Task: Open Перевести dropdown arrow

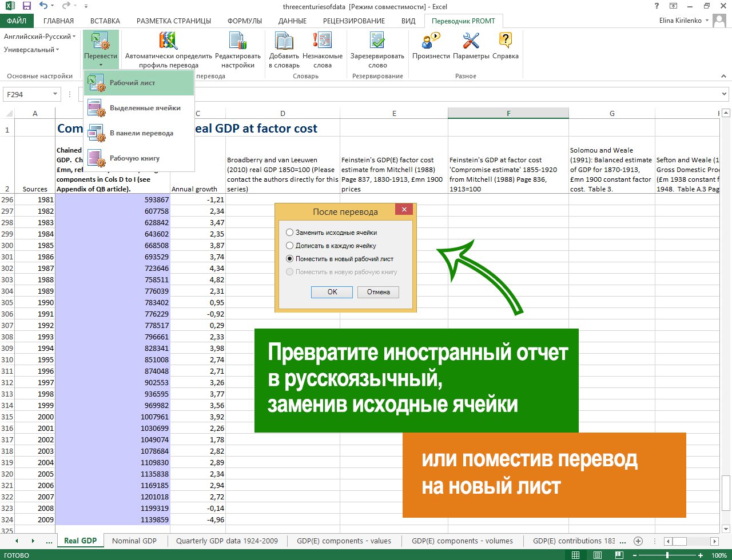Action: (101, 65)
